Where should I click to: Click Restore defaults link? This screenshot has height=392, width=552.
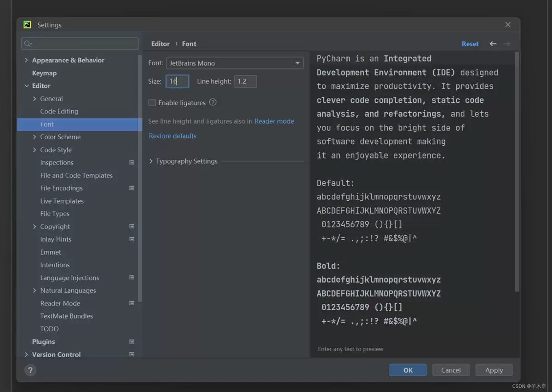click(172, 136)
